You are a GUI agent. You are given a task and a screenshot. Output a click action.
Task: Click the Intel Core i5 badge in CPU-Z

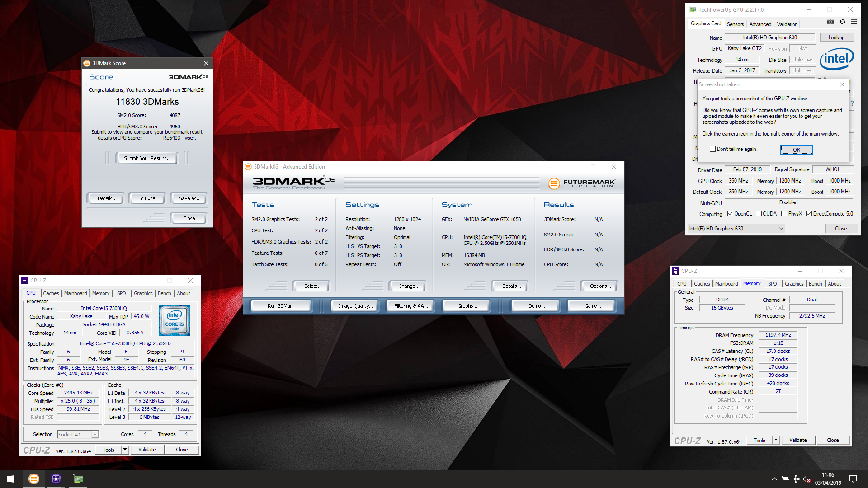point(175,320)
